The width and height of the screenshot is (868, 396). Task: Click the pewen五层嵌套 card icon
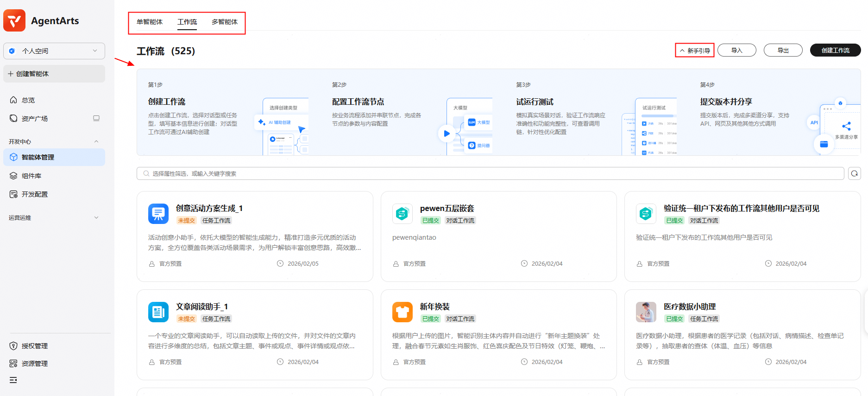403,214
